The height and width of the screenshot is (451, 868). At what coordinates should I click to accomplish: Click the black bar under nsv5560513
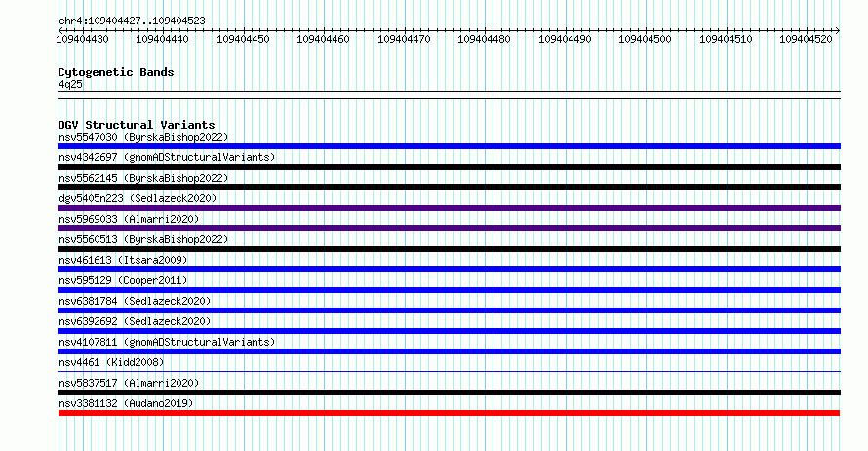pyautogui.click(x=449, y=249)
